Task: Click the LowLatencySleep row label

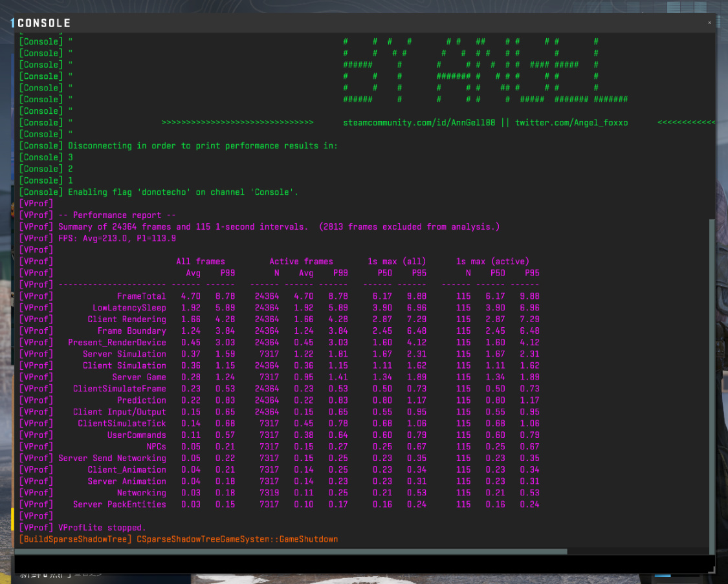Action: 129,308
